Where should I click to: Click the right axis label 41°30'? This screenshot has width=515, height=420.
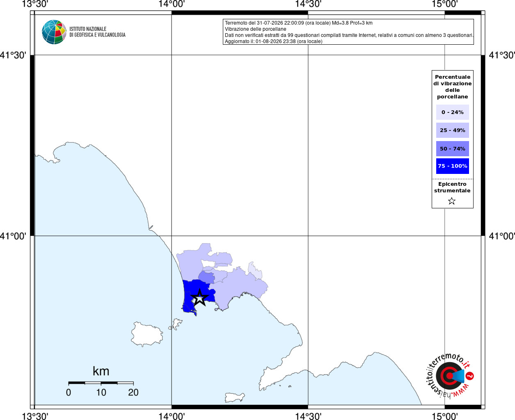(x=502, y=55)
